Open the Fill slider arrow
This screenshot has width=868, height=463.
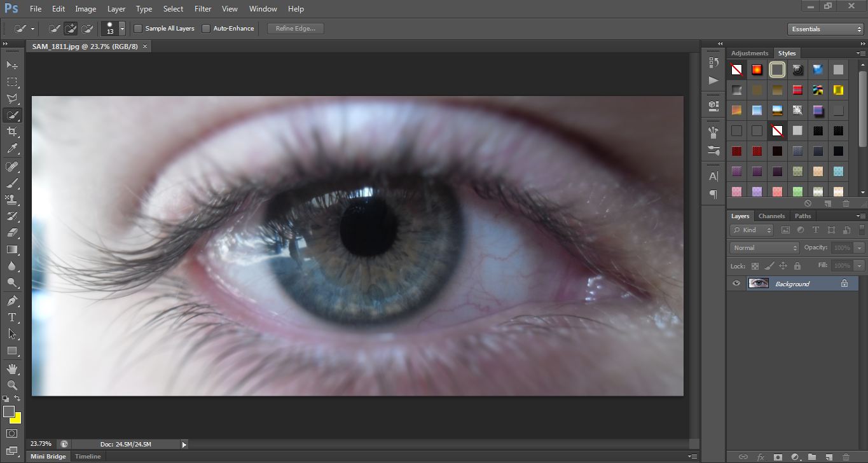pyautogui.click(x=860, y=266)
